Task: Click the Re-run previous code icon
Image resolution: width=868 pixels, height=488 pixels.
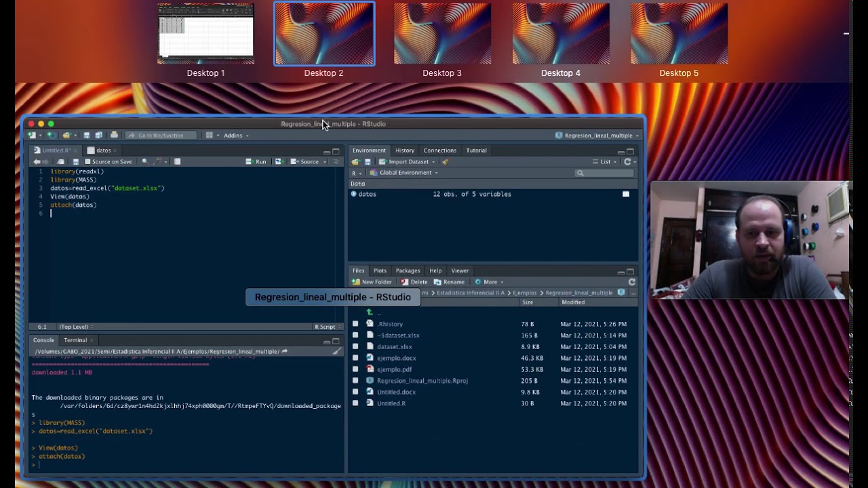Action: click(x=278, y=161)
